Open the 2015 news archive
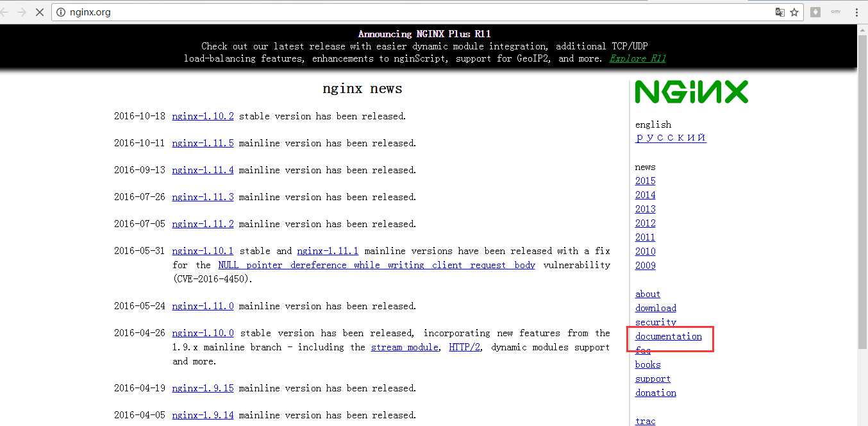The width and height of the screenshot is (868, 426). tap(646, 182)
